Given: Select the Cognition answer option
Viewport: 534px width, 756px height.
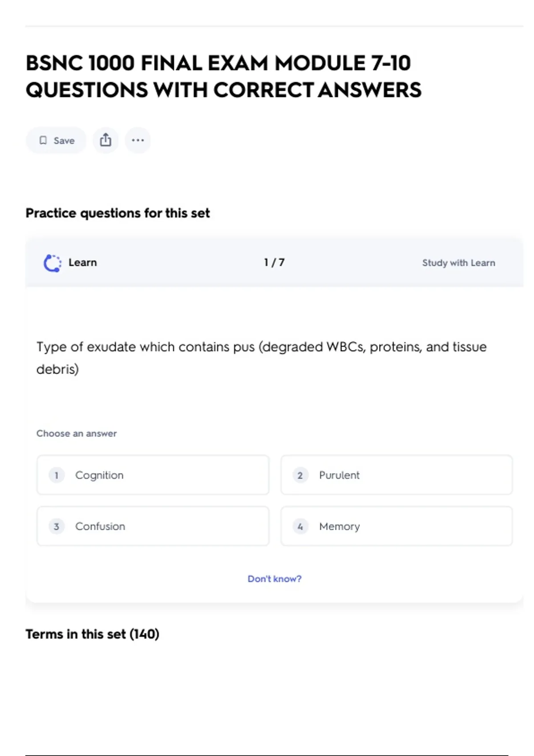Looking at the screenshot, I should click(153, 475).
